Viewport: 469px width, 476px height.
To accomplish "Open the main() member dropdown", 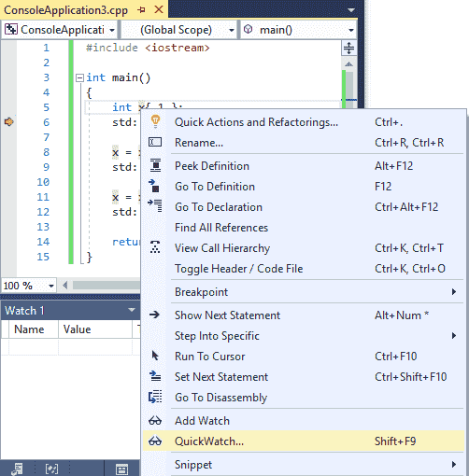I will click(298, 30).
